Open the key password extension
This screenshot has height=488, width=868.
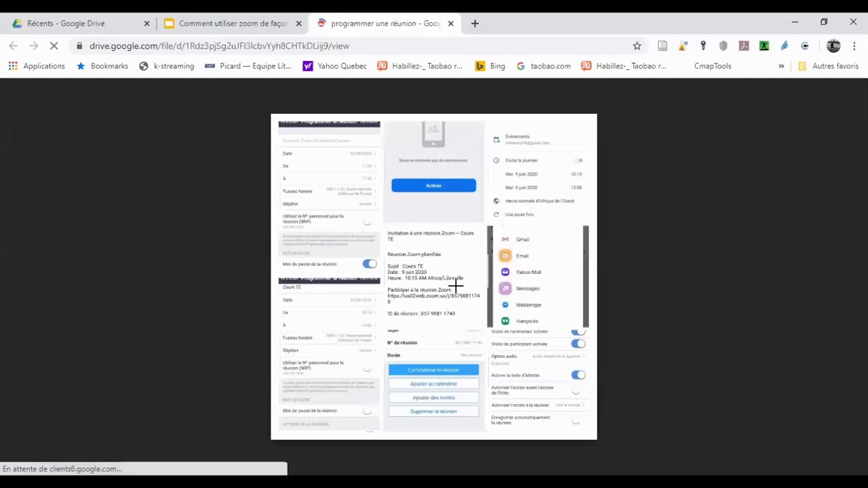(x=703, y=45)
